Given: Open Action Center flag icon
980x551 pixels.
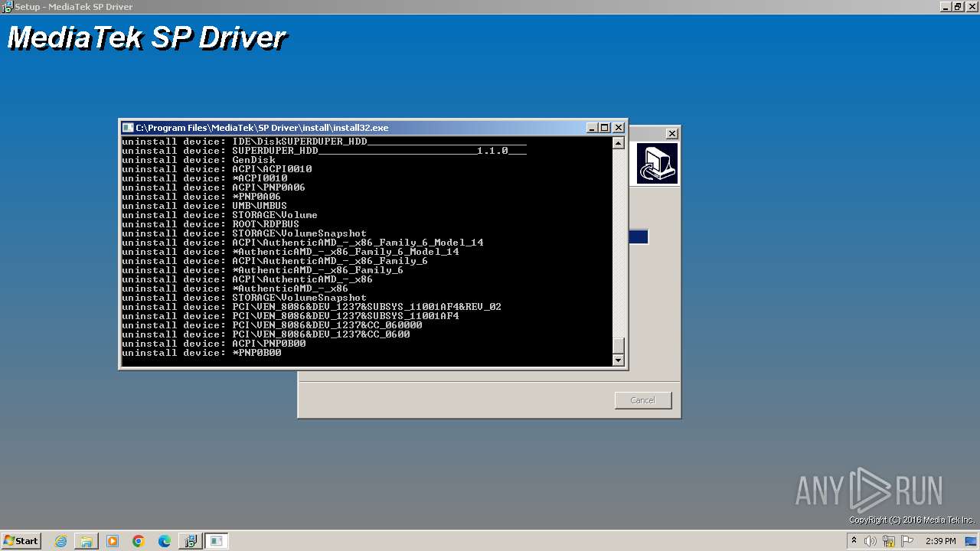Looking at the screenshot, I should coord(906,541).
